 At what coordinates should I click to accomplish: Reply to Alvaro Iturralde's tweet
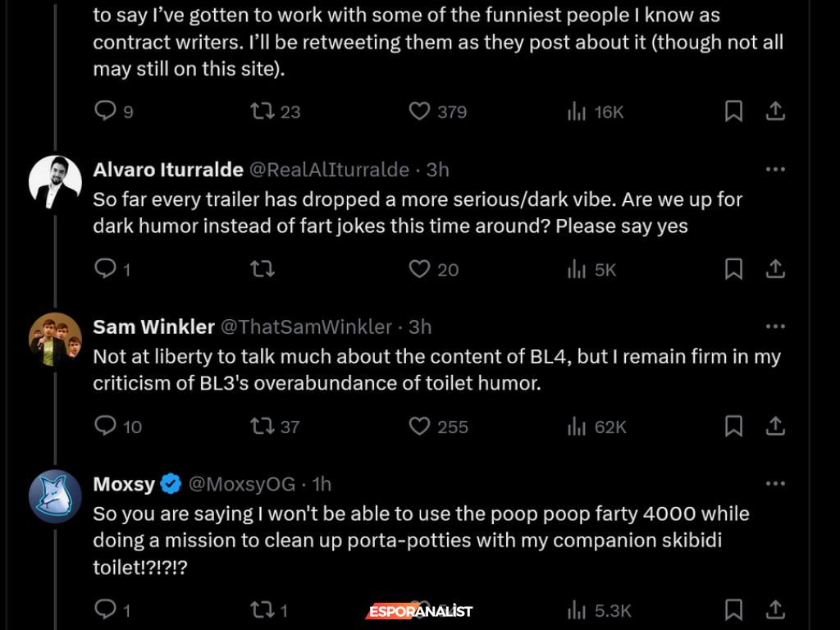pos(105,269)
